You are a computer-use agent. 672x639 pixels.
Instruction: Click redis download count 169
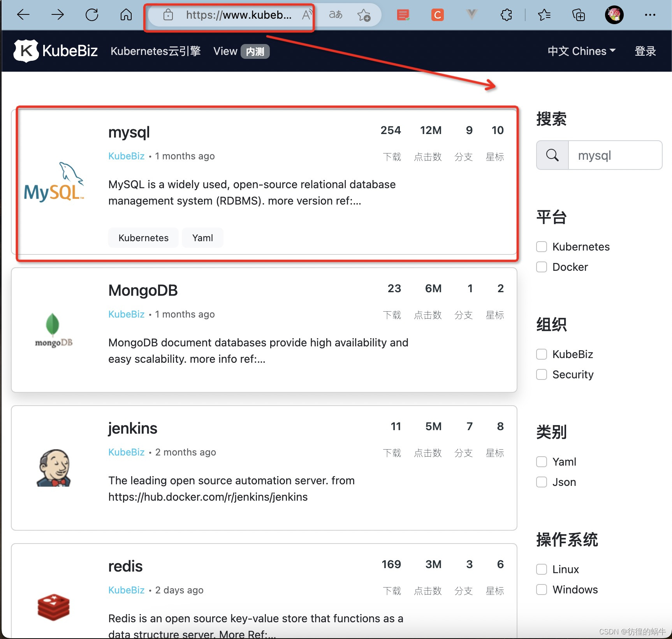click(x=391, y=564)
